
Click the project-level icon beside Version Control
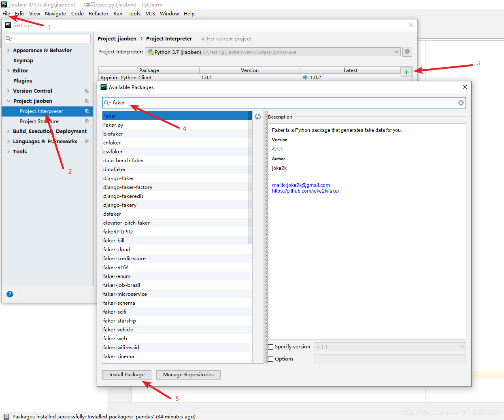tap(87, 91)
